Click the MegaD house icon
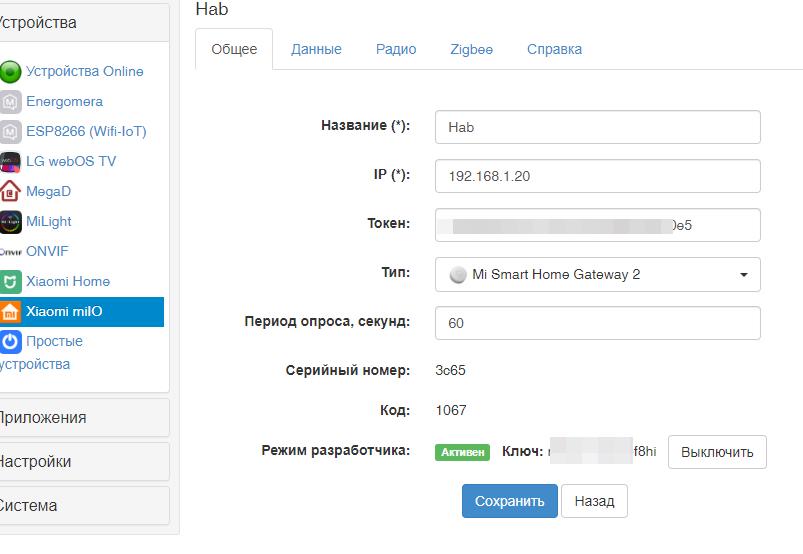Image resolution: width=803 pixels, height=554 pixels. [x=10, y=191]
